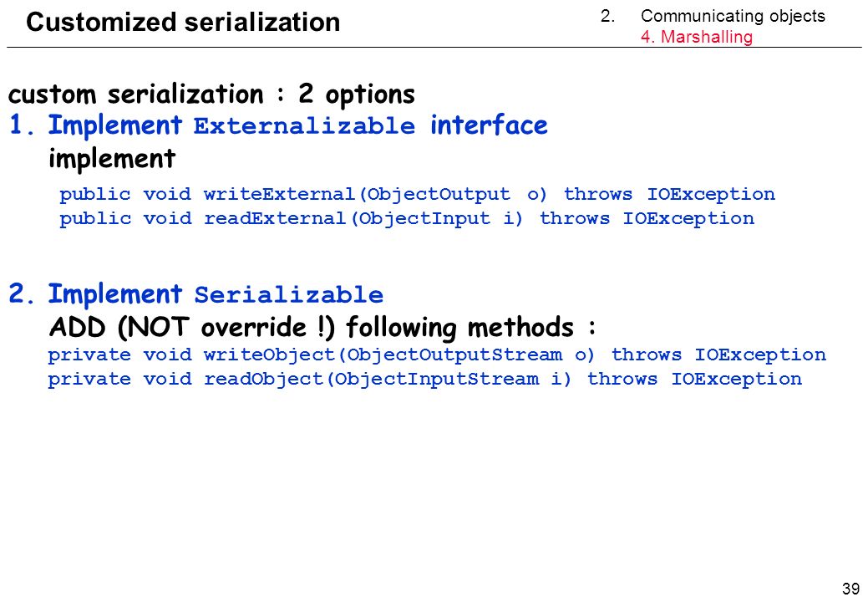868x602 pixels.
Task: Select the '4. Marshalling' red section label
Action: coord(697,37)
